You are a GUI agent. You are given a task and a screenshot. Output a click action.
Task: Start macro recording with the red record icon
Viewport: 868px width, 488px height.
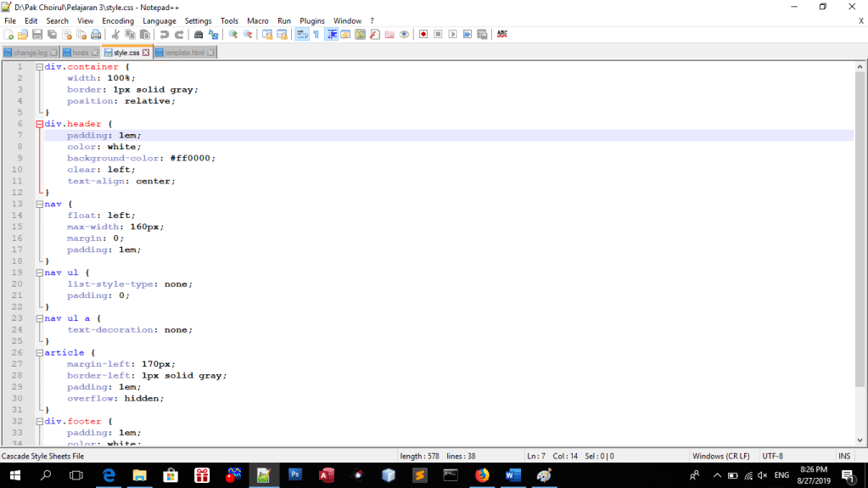pos(423,35)
